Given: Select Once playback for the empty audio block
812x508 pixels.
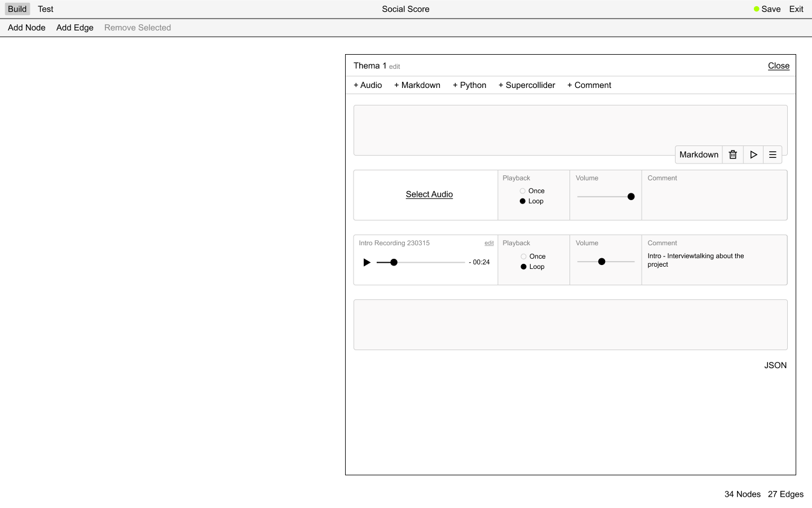Looking at the screenshot, I should click(x=522, y=191).
